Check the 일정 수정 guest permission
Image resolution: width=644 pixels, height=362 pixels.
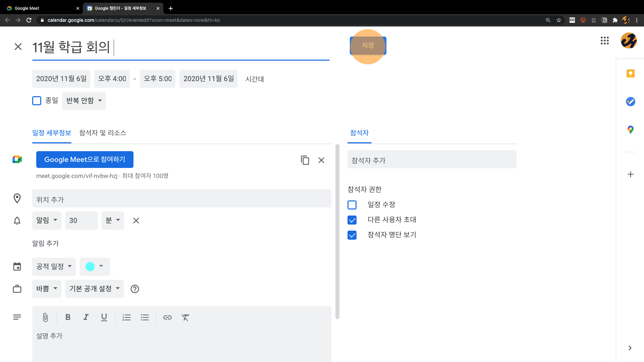tap(352, 205)
